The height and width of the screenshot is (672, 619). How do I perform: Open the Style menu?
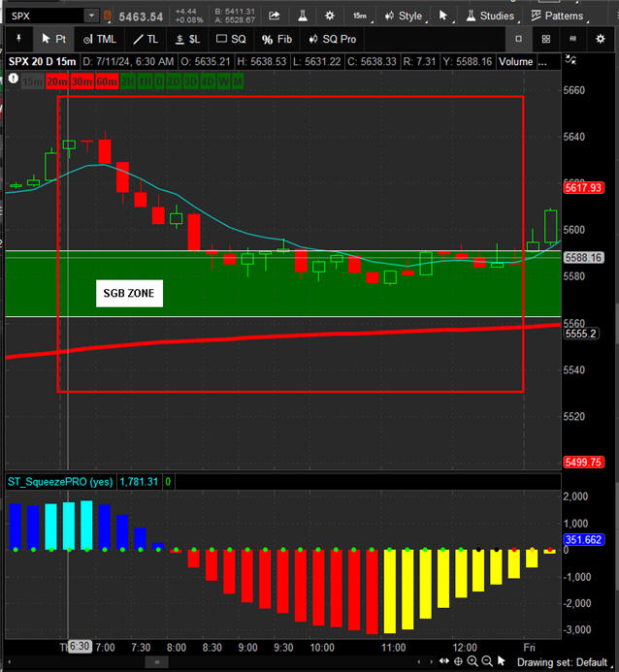405,16
